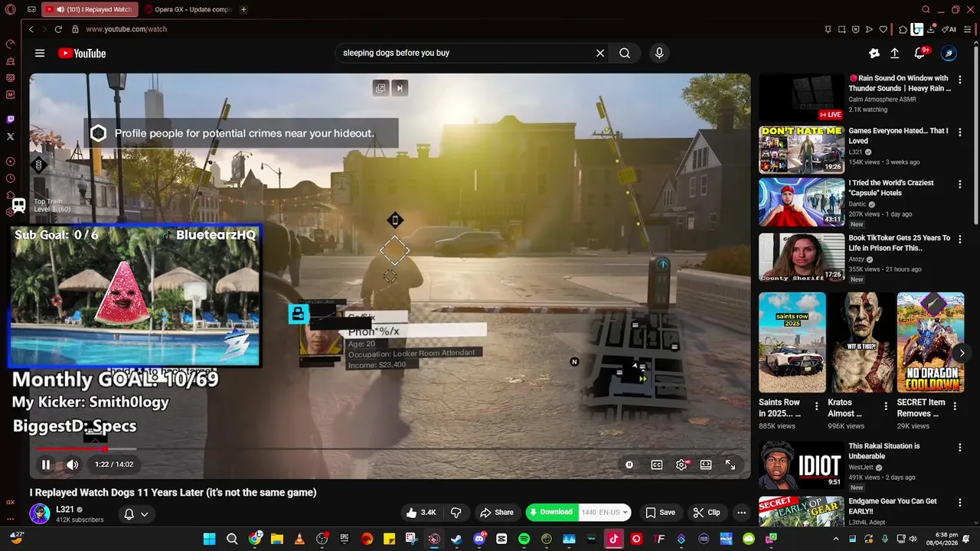Click the green Download button
This screenshot has height=551, width=980.
pos(552,512)
